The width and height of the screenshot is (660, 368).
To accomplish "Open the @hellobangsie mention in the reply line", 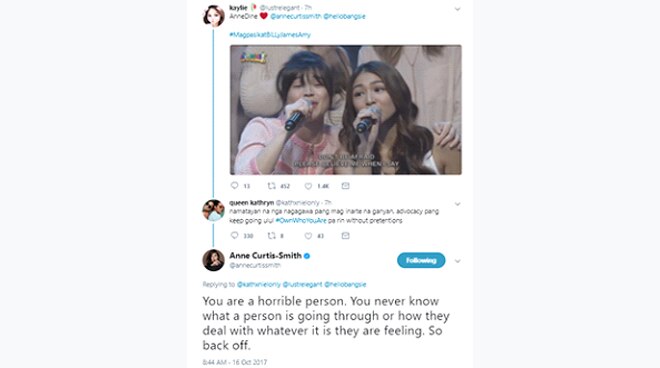I will (345, 284).
